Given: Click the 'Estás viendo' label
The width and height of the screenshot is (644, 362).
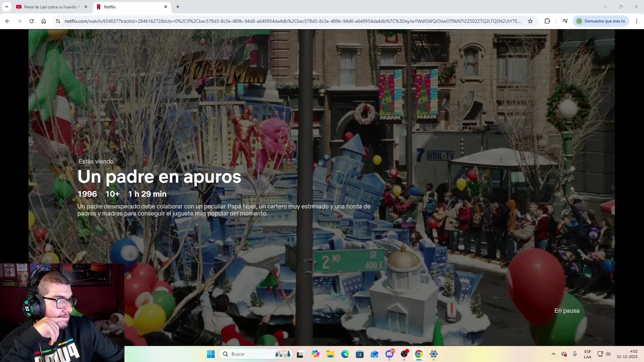Looking at the screenshot, I should (96, 161).
